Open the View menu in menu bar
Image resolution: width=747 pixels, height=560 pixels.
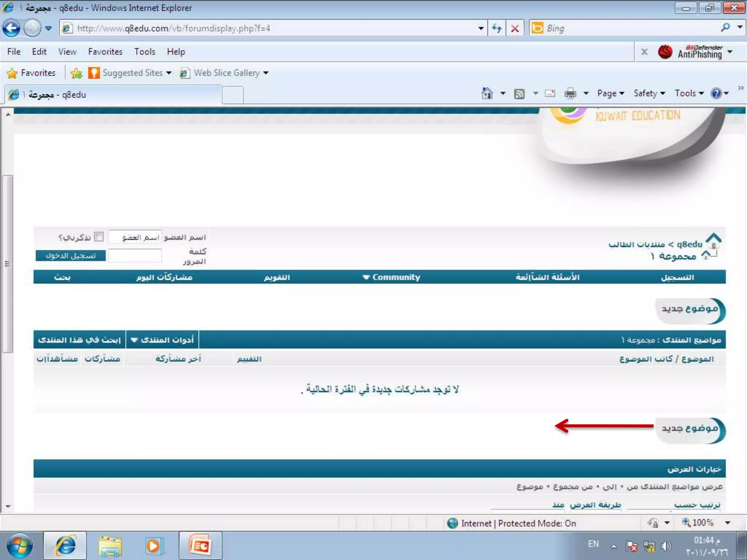[67, 52]
